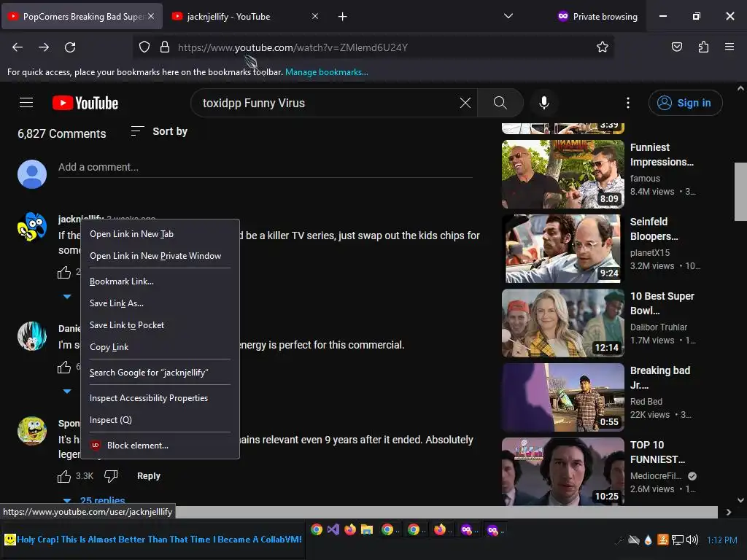The width and height of the screenshot is (747, 560).
Task: Select Save Link As from context menu
Action: [x=160, y=303]
